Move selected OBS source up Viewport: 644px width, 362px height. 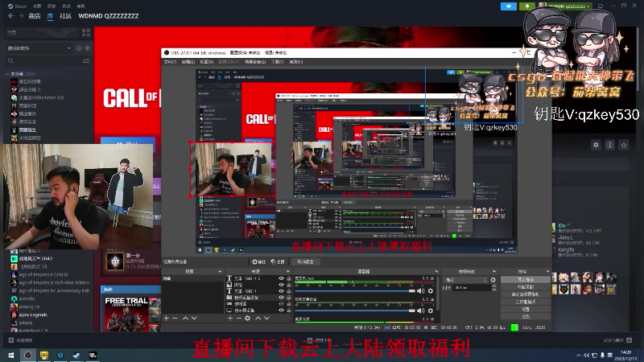258,318
